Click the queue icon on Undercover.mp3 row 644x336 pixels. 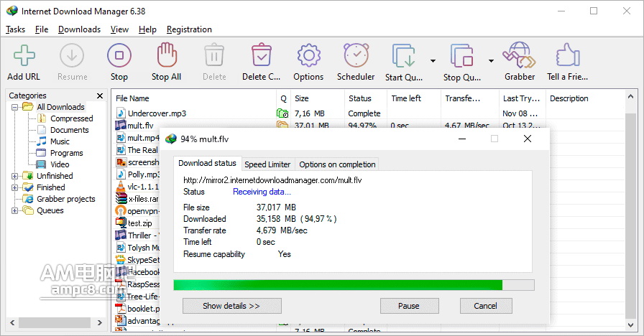[x=282, y=113]
